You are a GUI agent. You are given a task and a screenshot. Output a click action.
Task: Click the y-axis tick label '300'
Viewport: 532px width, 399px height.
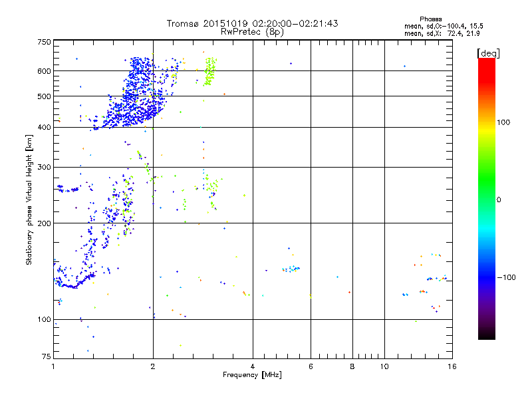tap(44, 167)
